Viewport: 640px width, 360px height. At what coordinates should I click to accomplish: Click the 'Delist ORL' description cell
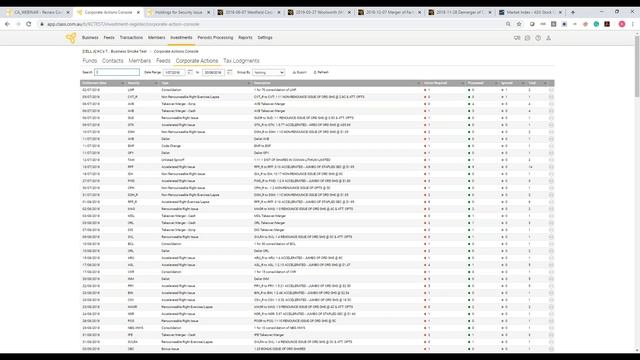[262, 251]
